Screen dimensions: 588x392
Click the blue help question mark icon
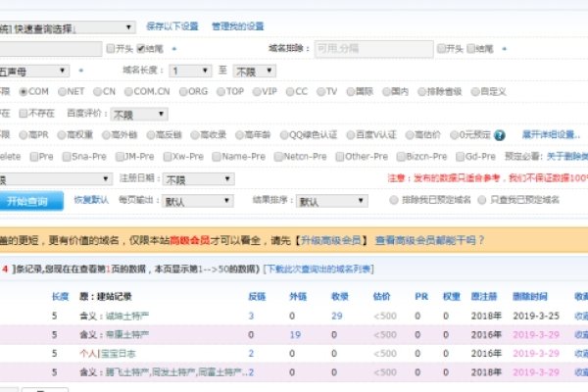click(499, 135)
